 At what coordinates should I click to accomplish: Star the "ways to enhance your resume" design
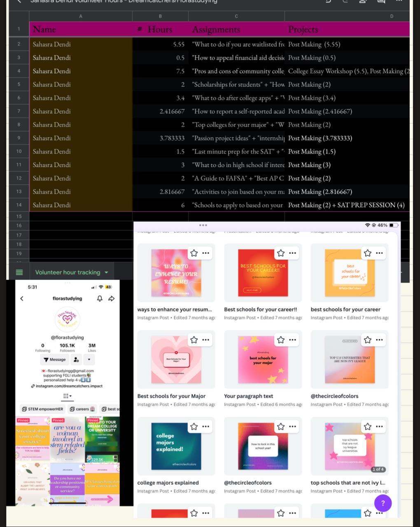click(194, 253)
